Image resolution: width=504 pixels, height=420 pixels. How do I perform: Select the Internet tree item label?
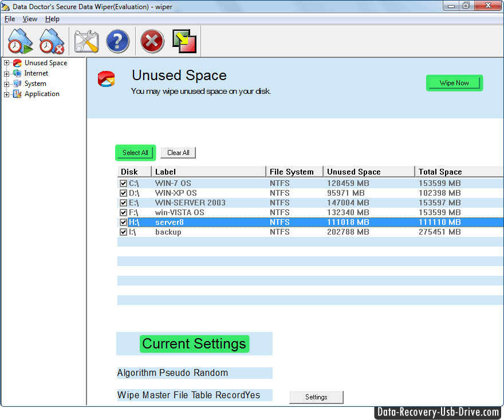click(36, 73)
